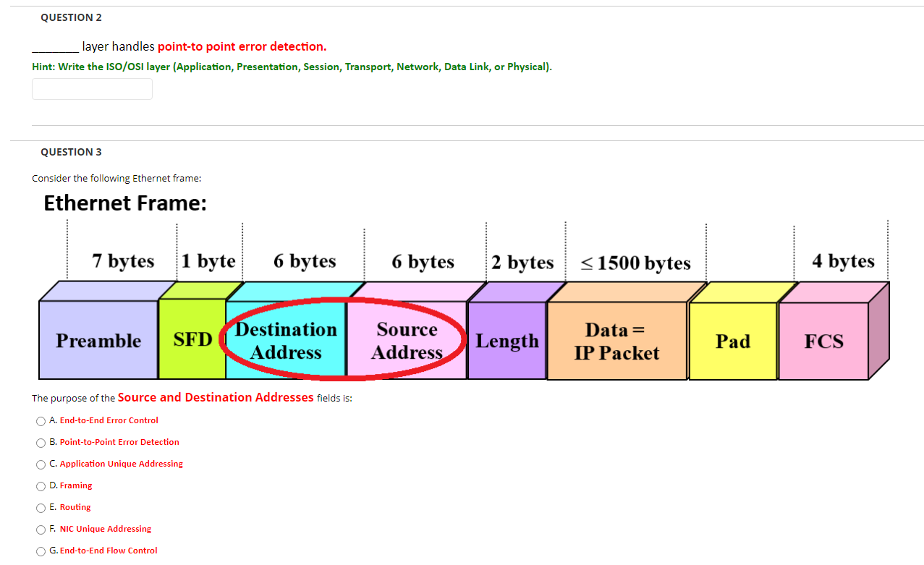The image size is (924, 565).
Task: Select the SFD block of the Ethernet frame
Action: 191,341
